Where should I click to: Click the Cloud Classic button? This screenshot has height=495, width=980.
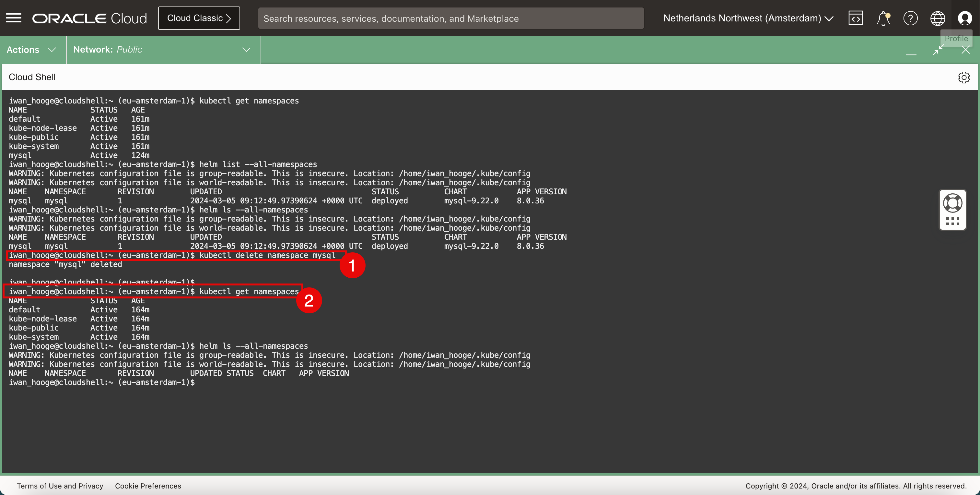[199, 18]
